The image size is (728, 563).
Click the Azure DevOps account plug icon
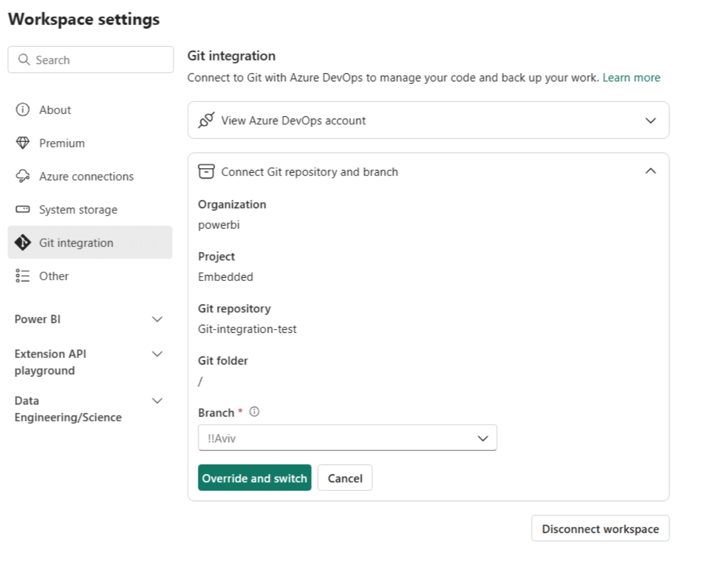click(x=205, y=120)
